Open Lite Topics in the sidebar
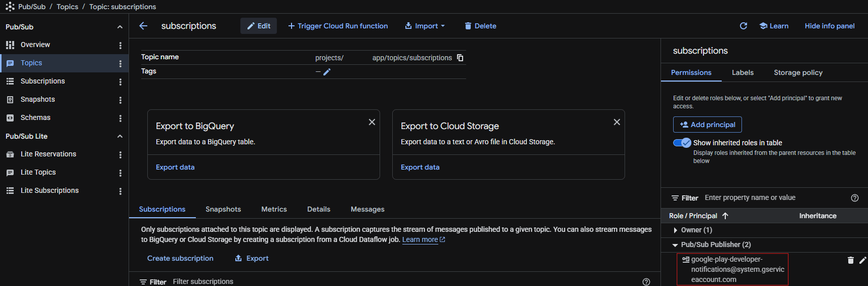868x286 pixels. click(x=38, y=173)
